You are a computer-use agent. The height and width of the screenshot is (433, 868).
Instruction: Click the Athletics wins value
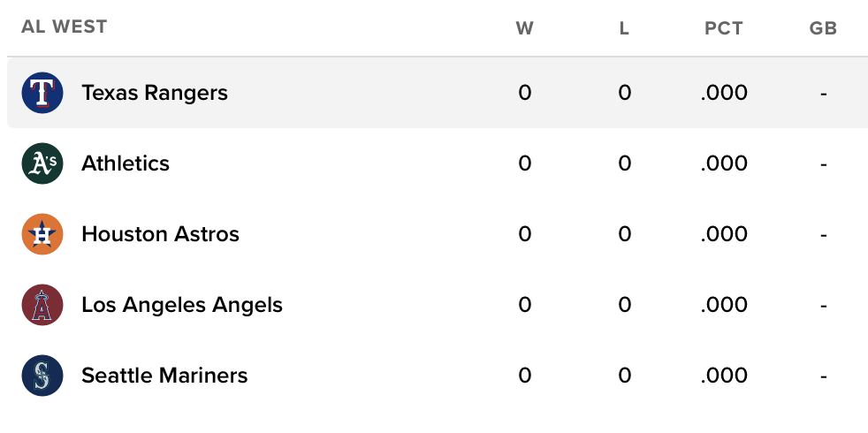point(525,163)
